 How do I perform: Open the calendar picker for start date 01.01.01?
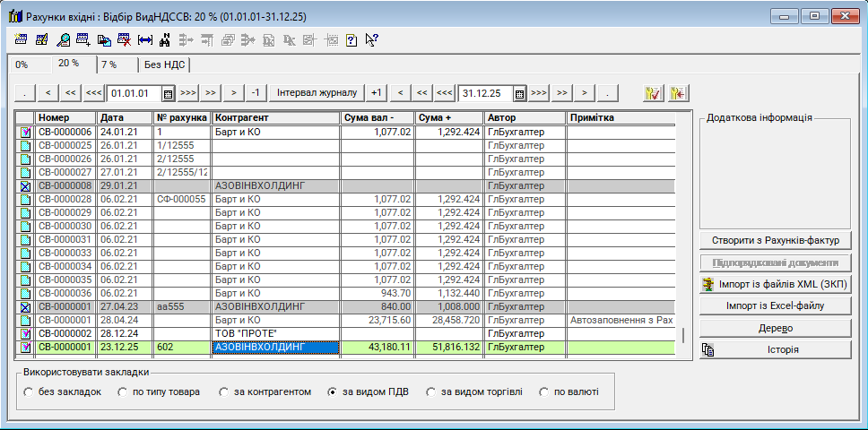point(168,93)
